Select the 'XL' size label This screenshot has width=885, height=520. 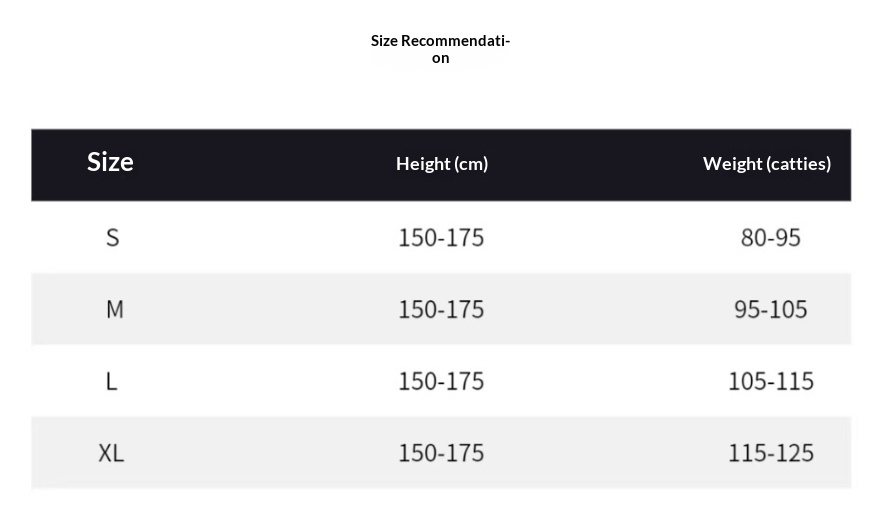111,453
